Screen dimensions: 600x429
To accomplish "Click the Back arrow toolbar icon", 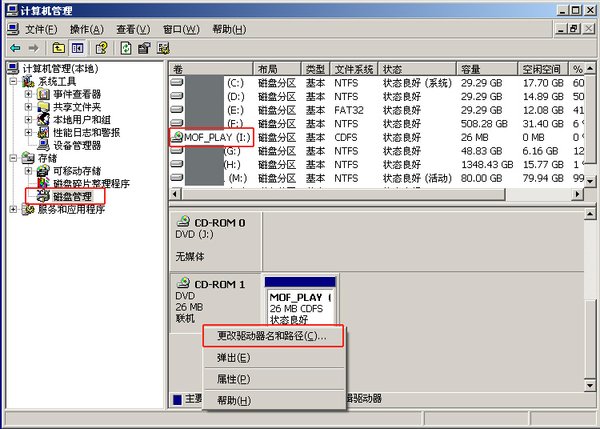I will pos(16,48).
